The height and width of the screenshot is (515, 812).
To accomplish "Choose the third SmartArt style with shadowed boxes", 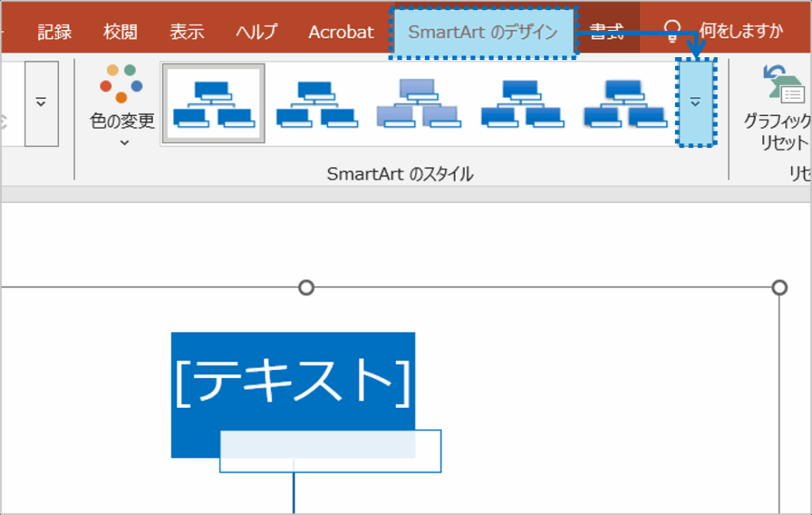I will point(419,103).
